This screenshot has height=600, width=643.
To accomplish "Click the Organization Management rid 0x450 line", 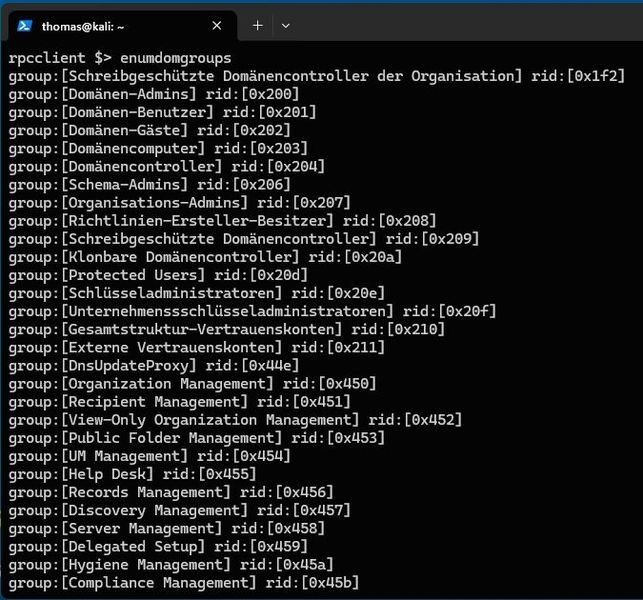I will (x=192, y=383).
